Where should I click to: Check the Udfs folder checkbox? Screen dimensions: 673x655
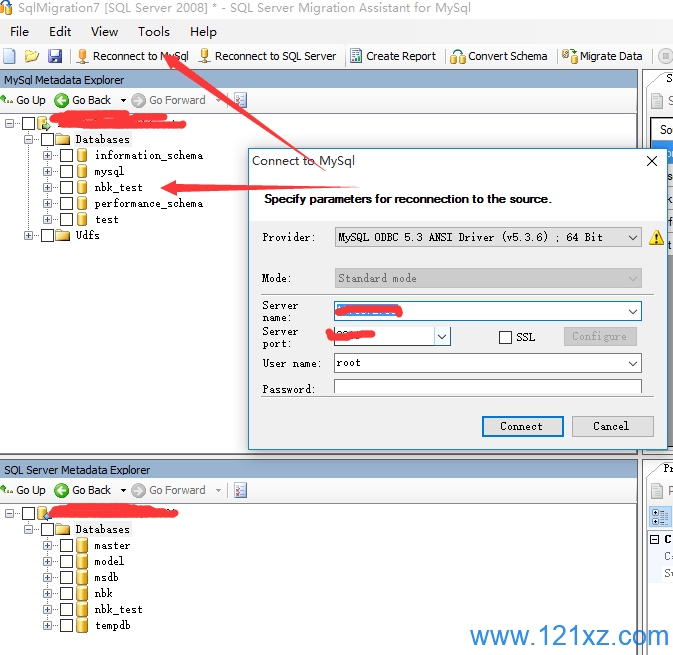pos(47,235)
